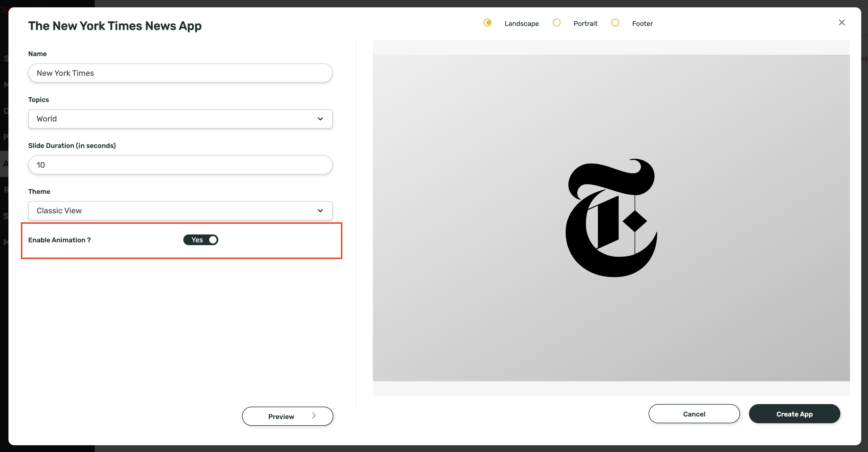The height and width of the screenshot is (452, 868).
Task: Click the Cancel button
Action: (x=694, y=414)
